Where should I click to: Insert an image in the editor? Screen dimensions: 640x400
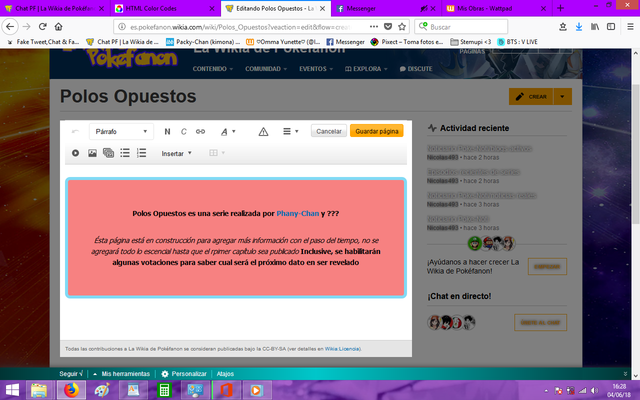coord(92,153)
